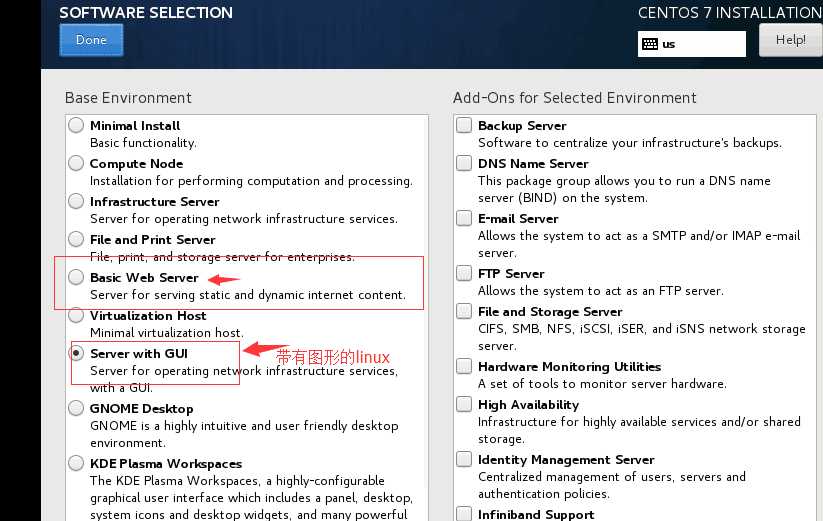Tick the Infiniband Support checkbox
Viewport: 823px width, 521px height.
[464, 514]
